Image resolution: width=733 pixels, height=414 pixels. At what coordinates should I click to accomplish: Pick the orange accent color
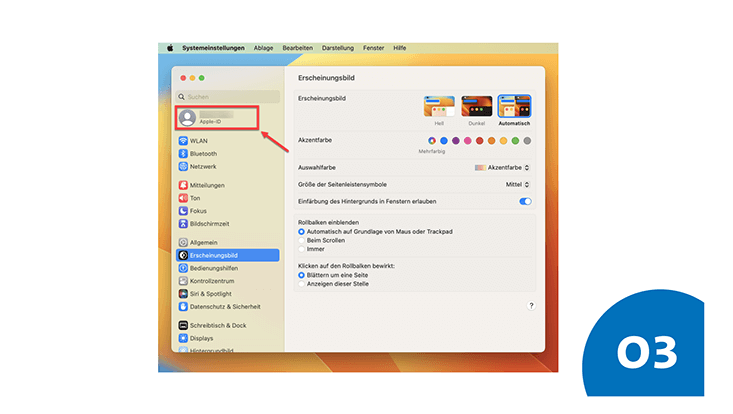(491, 141)
